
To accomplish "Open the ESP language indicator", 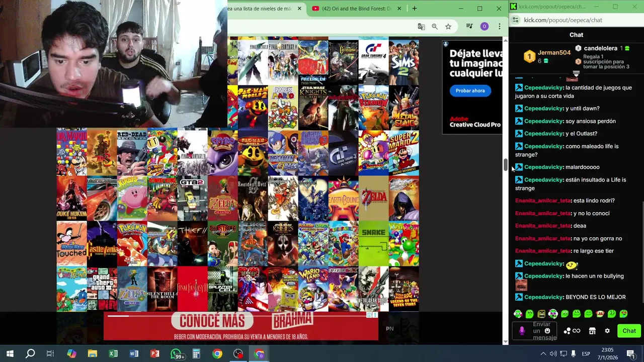I will click(586, 354).
